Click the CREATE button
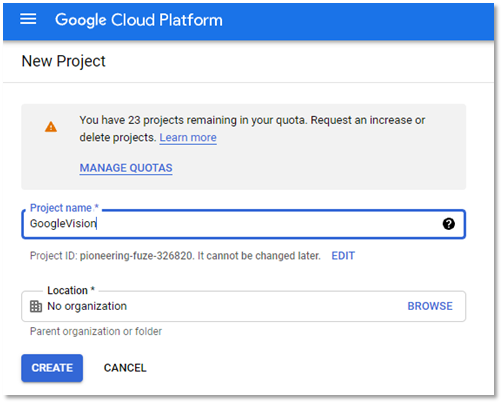The width and height of the screenshot is (503, 404). click(x=52, y=368)
